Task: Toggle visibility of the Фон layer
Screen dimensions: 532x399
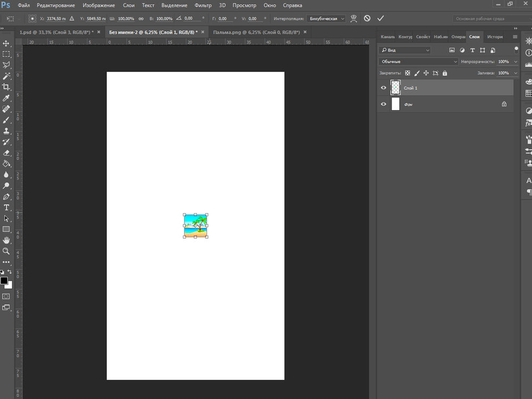Action: [384, 104]
